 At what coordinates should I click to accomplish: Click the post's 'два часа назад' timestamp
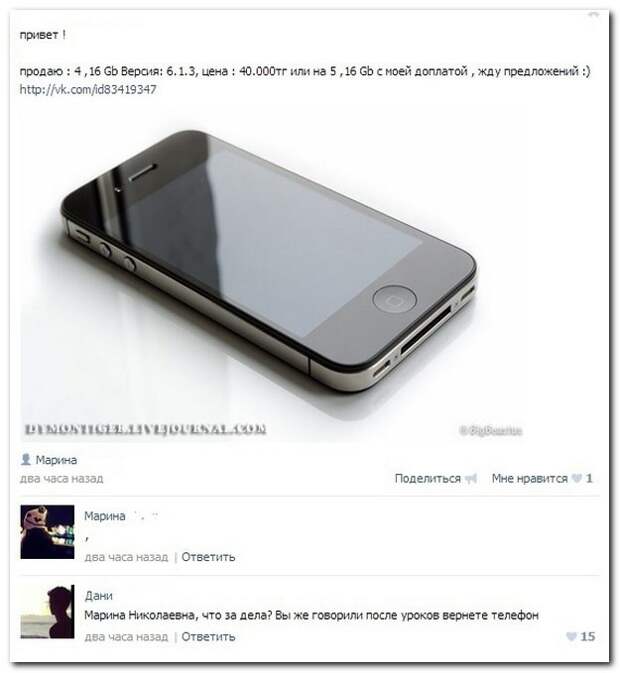click(x=61, y=479)
